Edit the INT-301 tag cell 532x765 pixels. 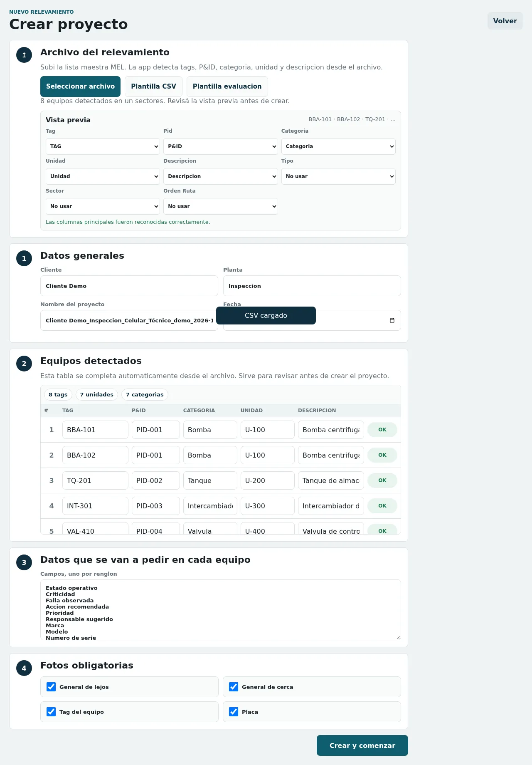tap(95, 506)
